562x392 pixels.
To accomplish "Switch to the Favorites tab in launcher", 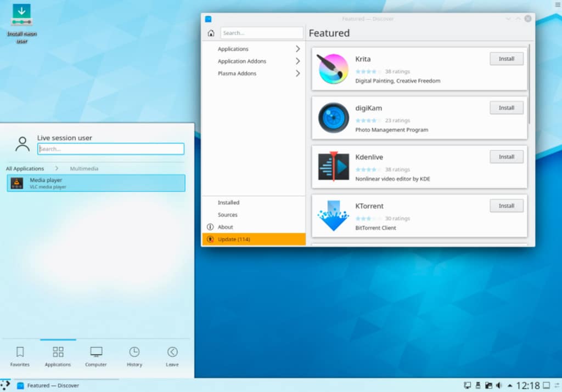I will click(x=20, y=357).
